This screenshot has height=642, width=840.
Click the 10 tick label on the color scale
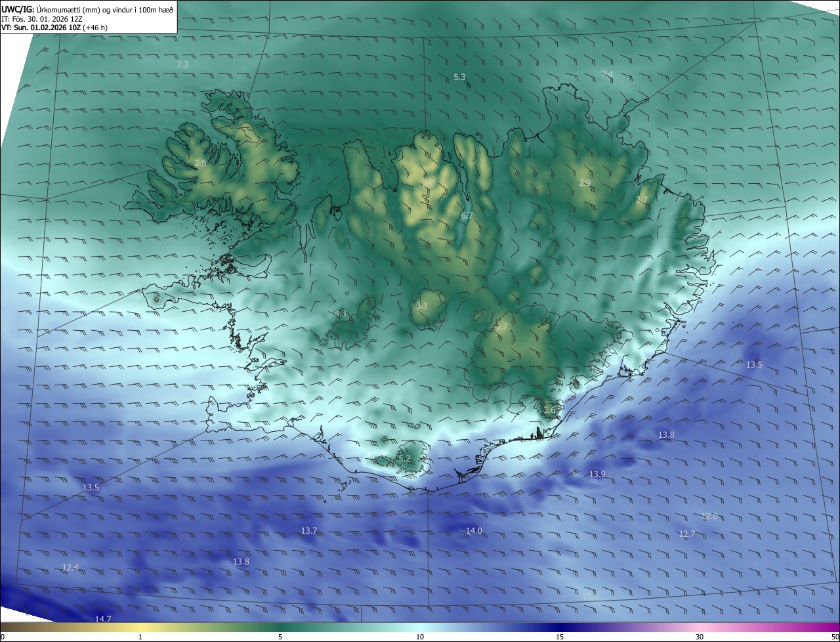pyautogui.click(x=420, y=637)
